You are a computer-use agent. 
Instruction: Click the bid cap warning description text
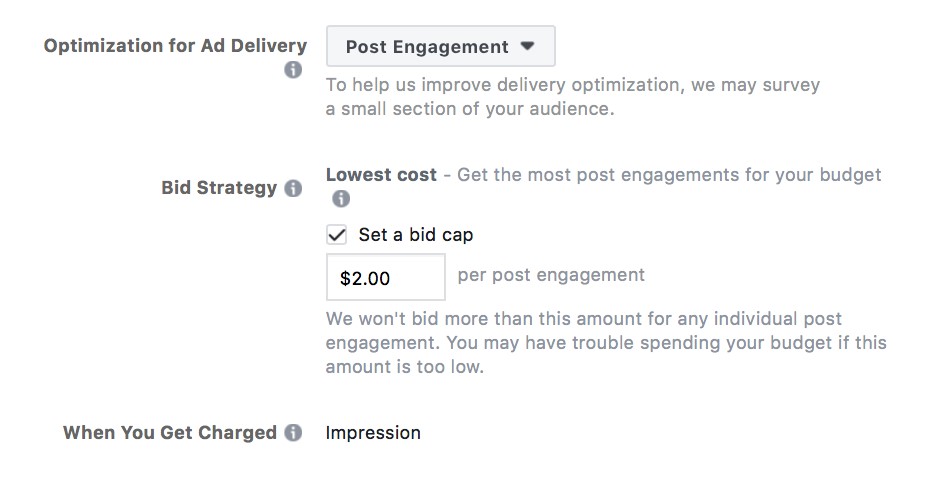click(584, 320)
